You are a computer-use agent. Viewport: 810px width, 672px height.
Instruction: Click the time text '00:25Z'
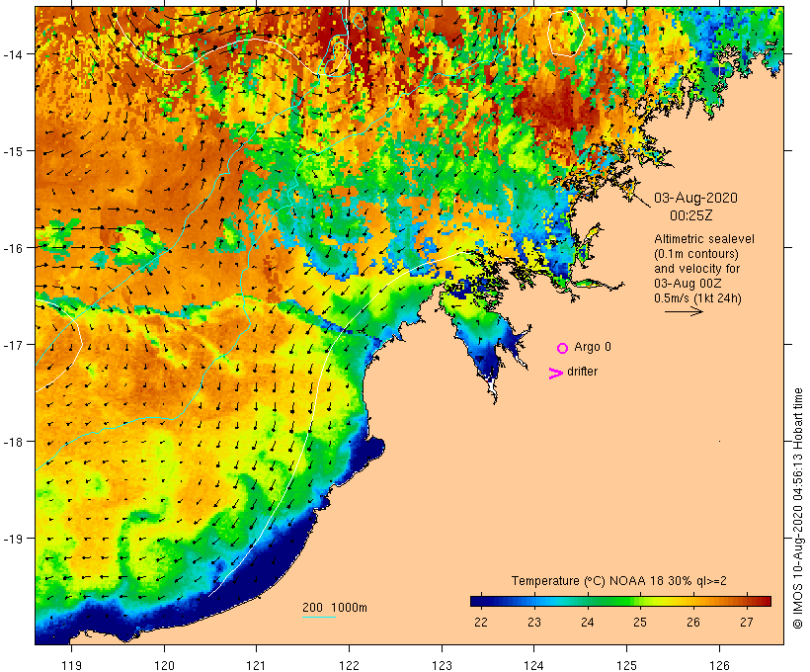coord(690,215)
